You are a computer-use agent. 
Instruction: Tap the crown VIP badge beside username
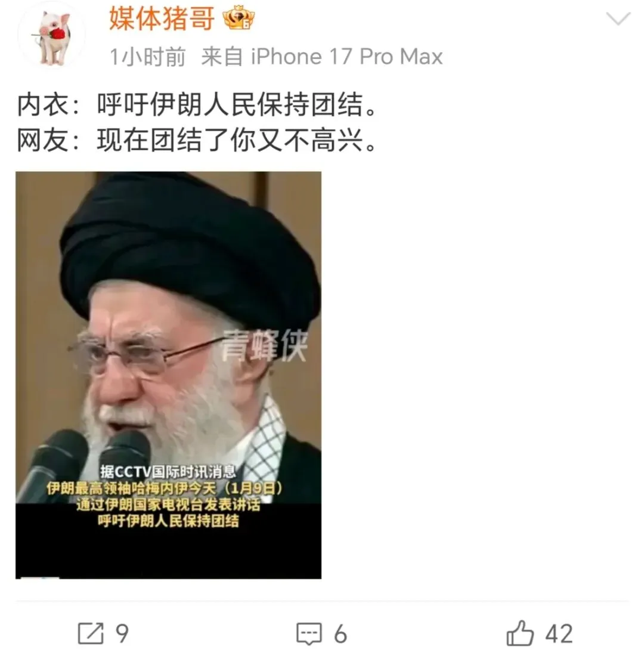pyautogui.click(x=239, y=18)
